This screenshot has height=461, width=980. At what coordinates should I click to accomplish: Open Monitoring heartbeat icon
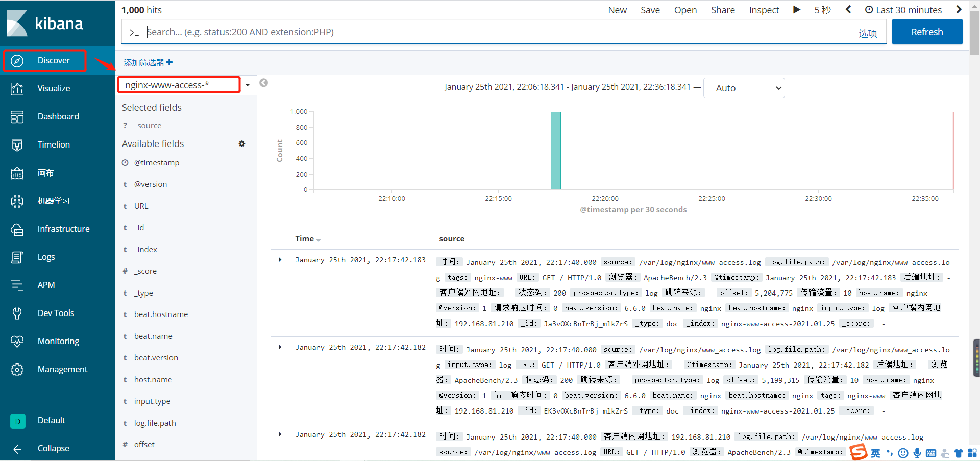[17, 342]
